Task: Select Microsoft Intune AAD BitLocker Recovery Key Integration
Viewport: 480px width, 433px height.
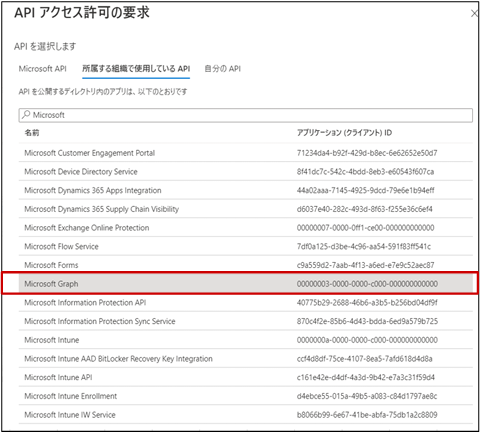Action: (x=246, y=359)
